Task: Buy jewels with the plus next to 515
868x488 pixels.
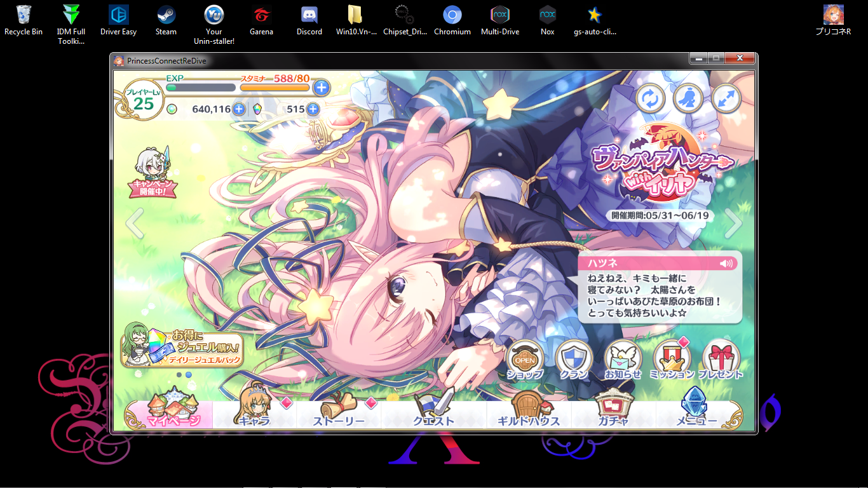Action: click(x=313, y=109)
